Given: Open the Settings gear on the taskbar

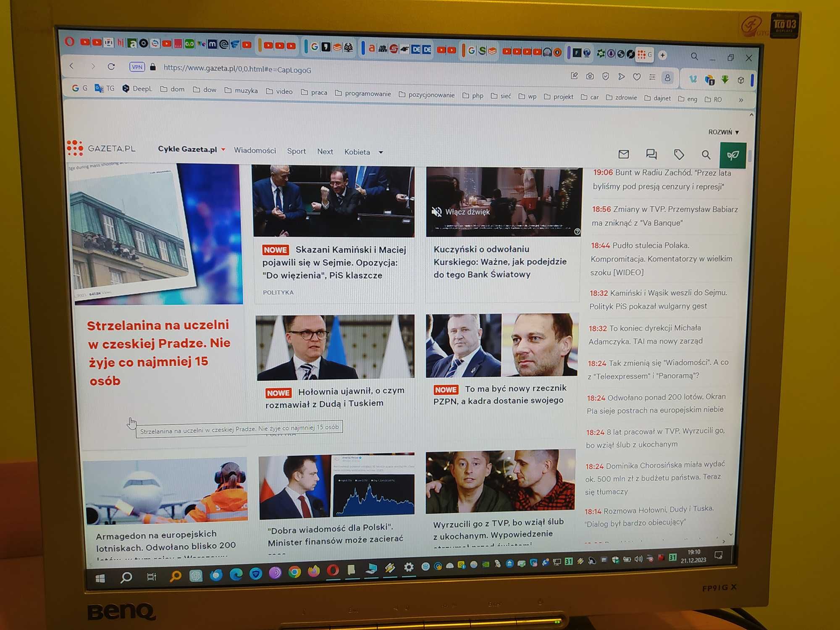Looking at the screenshot, I should (x=409, y=567).
